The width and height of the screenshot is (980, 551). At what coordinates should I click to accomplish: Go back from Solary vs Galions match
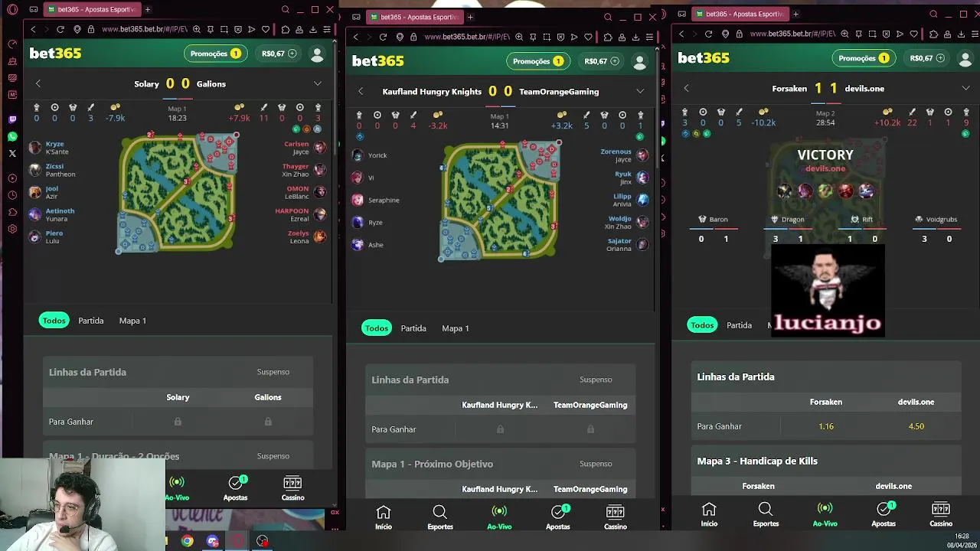pyautogui.click(x=38, y=84)
